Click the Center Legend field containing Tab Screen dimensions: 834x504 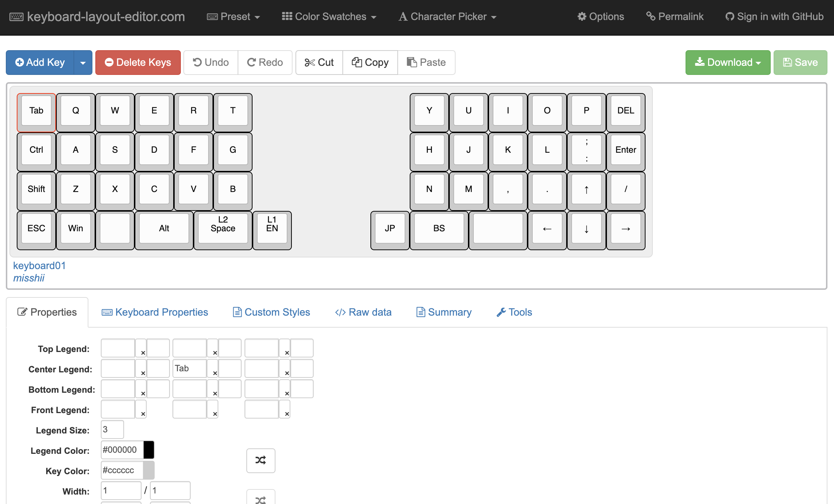190,368
